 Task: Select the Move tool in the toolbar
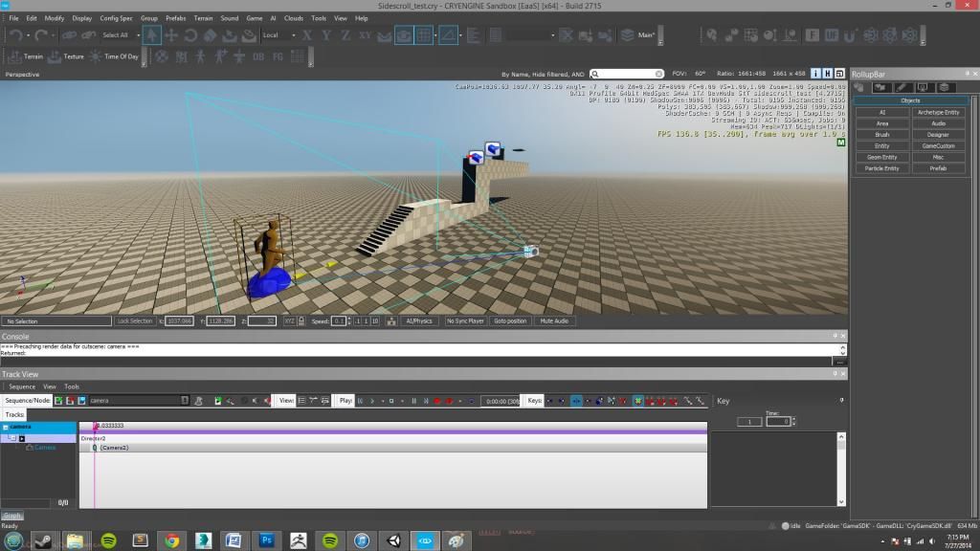click(x=171, y=35)
